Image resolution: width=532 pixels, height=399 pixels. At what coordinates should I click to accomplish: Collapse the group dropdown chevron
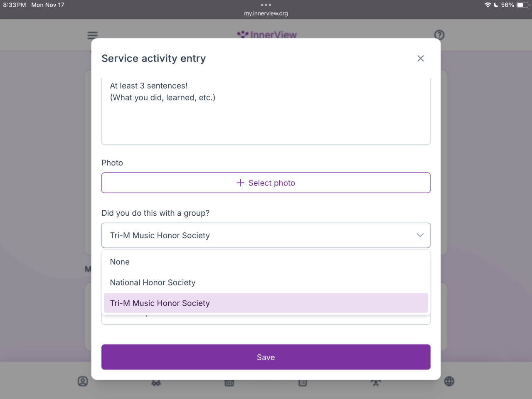pyautogui.click(x=420, y=235)
